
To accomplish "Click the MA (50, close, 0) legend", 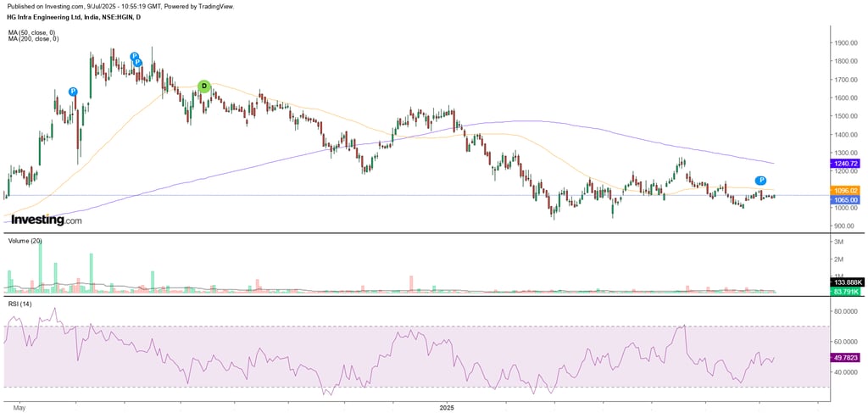I will pyautogui.click(x=33, y=33).
